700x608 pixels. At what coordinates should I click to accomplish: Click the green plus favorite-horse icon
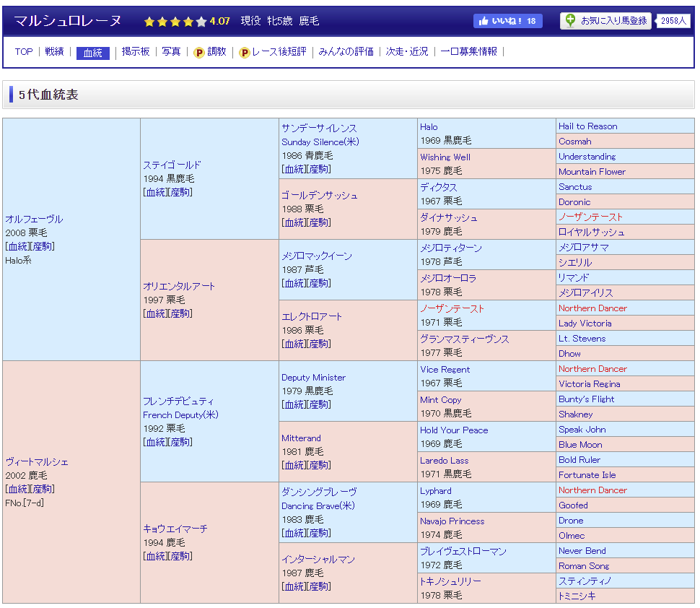(x=570, y=20)
